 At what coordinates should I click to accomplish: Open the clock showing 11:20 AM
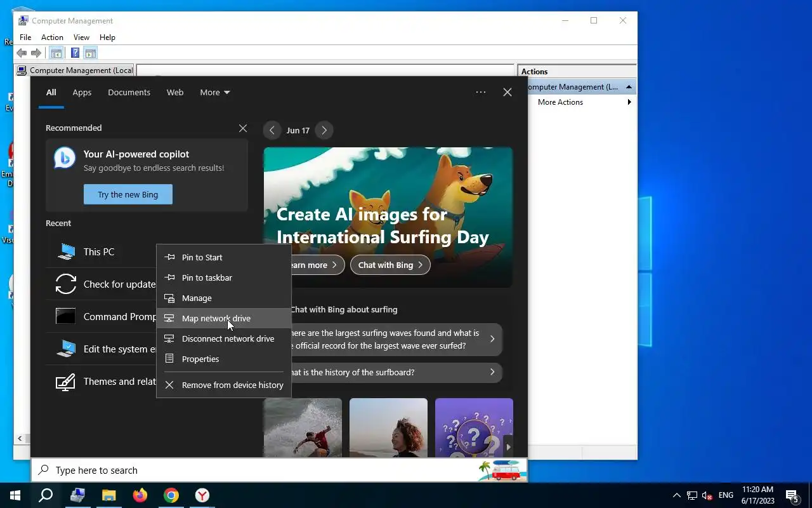pyautogui.click(x=757, y=495)
